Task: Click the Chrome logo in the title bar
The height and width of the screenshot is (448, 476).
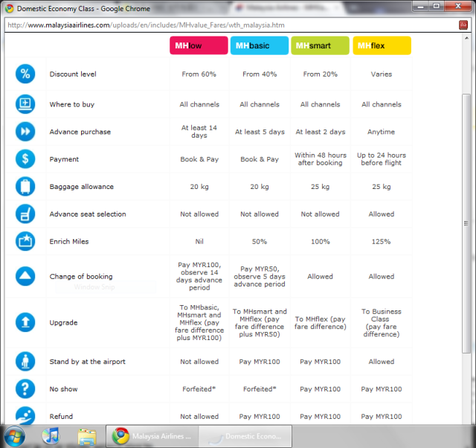Action: tap(9, 8)
